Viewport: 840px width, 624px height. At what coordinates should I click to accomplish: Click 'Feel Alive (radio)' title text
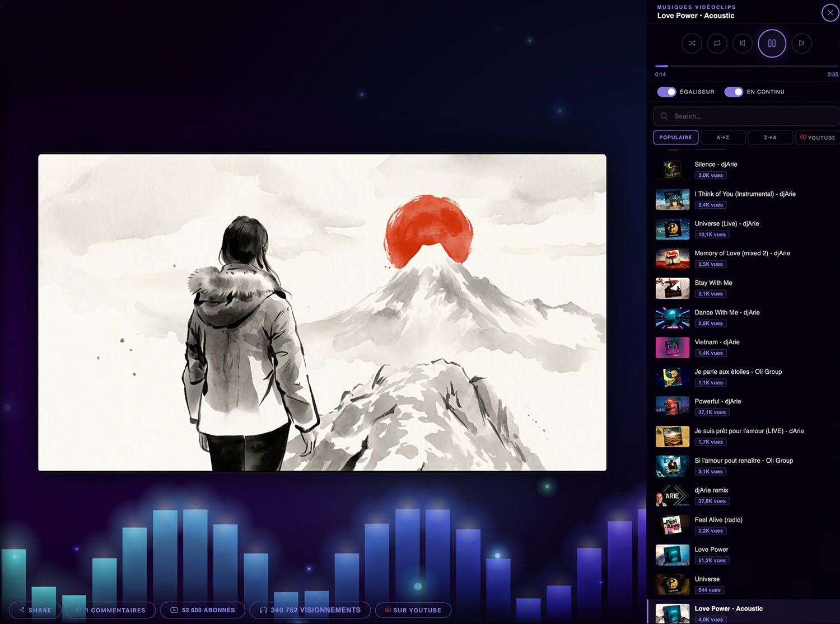718,520
